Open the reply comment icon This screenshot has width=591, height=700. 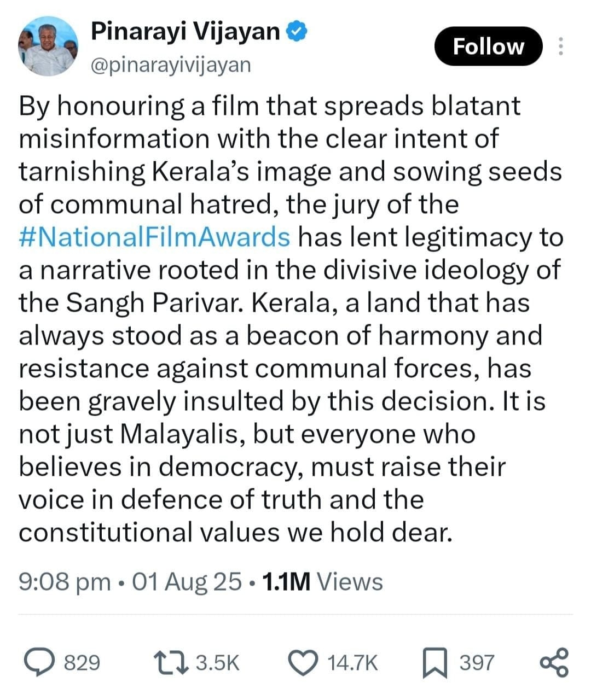click(42, 662)
